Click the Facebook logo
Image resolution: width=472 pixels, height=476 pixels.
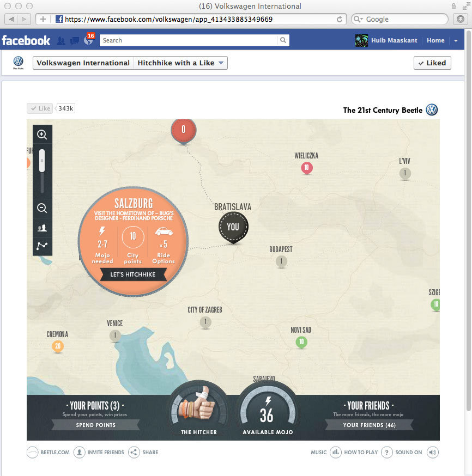(26, 40)
